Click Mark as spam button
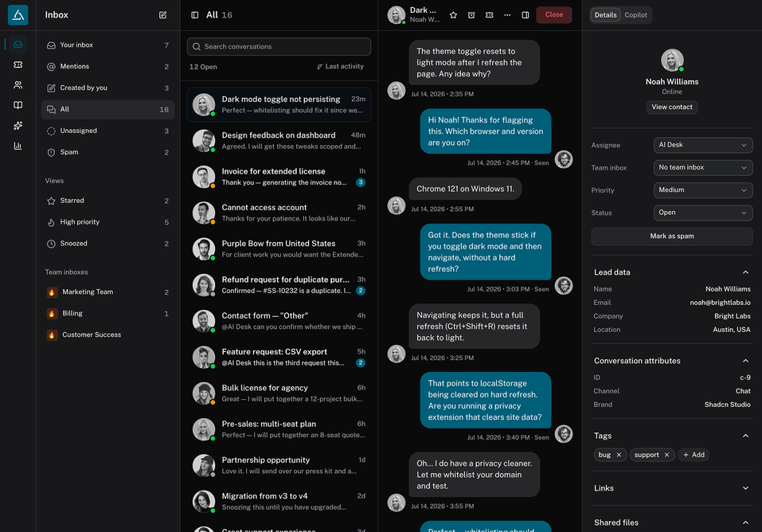Image resolution: width=762 pixels, height=532 pixels. click(x=671, y=236)
